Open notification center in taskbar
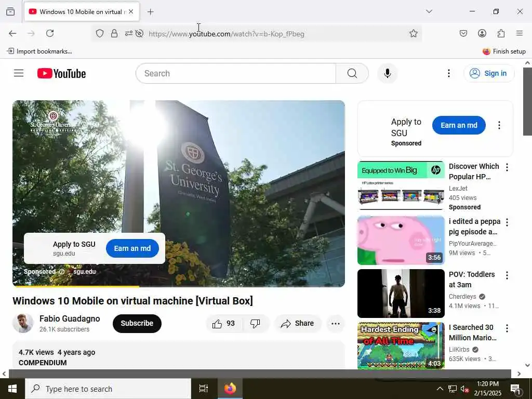Screen dimensions: 532x399 click(516, 390)
